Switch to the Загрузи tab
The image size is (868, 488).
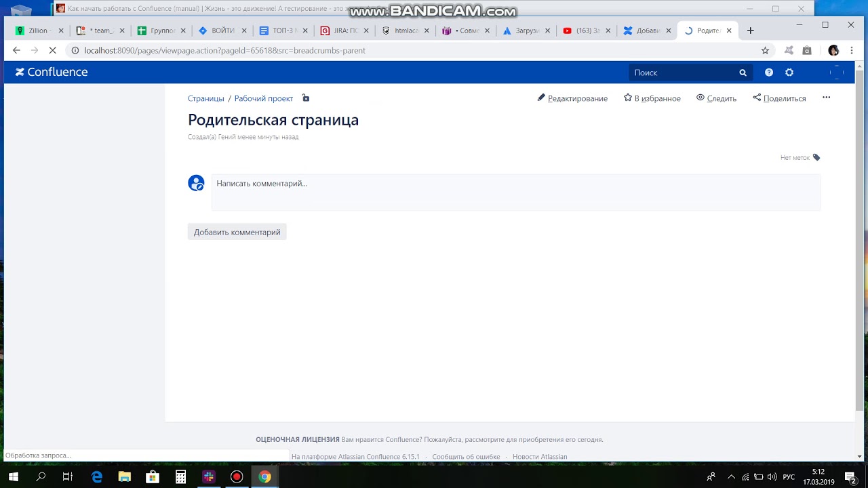coord(526,30)
